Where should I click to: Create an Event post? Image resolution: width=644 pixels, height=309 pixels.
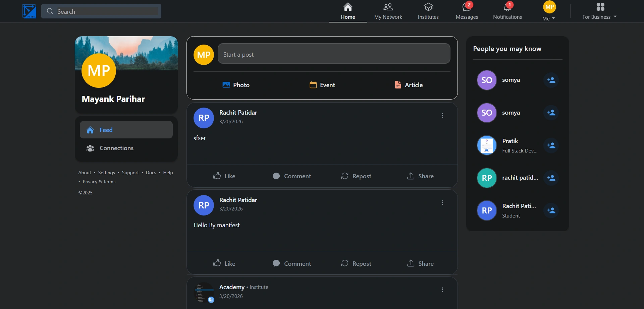pos(322,85)
